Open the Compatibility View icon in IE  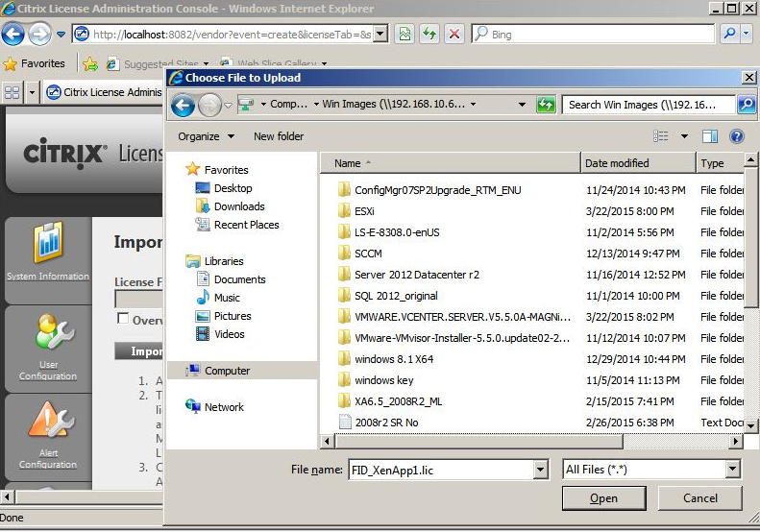click(x=405, y=34)
